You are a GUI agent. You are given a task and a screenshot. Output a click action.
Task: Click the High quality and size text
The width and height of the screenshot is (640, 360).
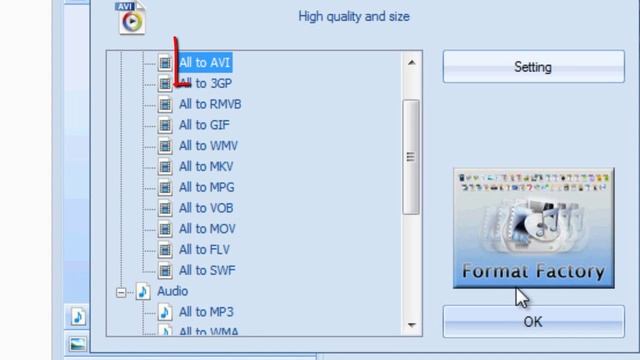pos(354,17)
